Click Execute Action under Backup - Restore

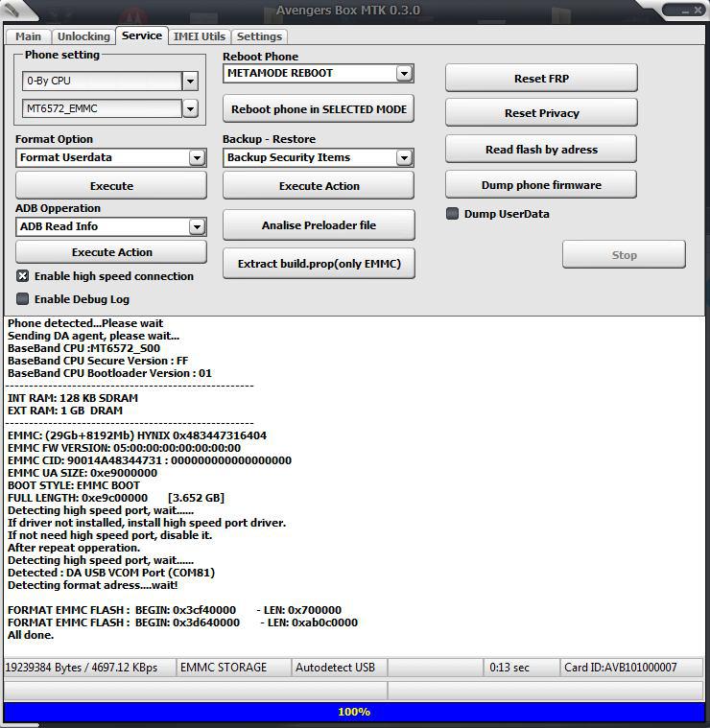tap(319, 186)
